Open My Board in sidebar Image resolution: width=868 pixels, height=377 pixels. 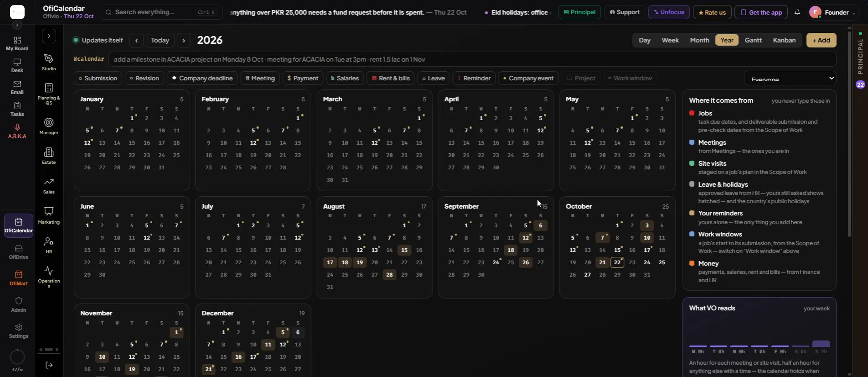click(x=17, y=44)
